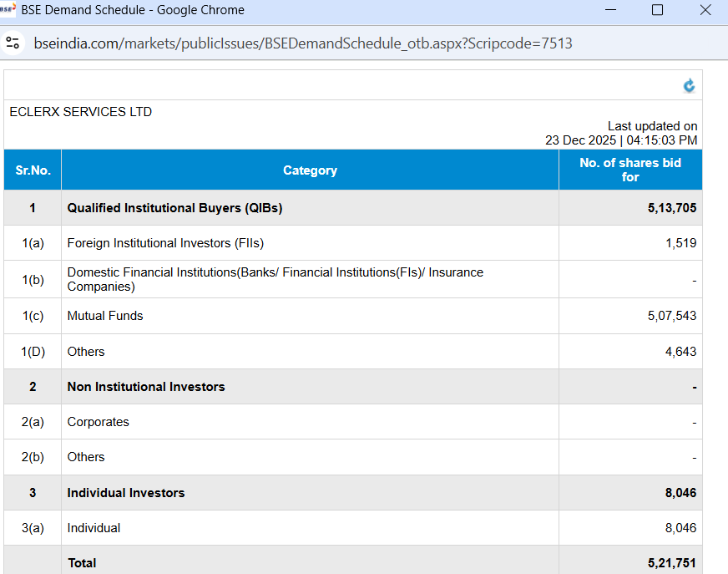Select the Total row label

(82, 563)
